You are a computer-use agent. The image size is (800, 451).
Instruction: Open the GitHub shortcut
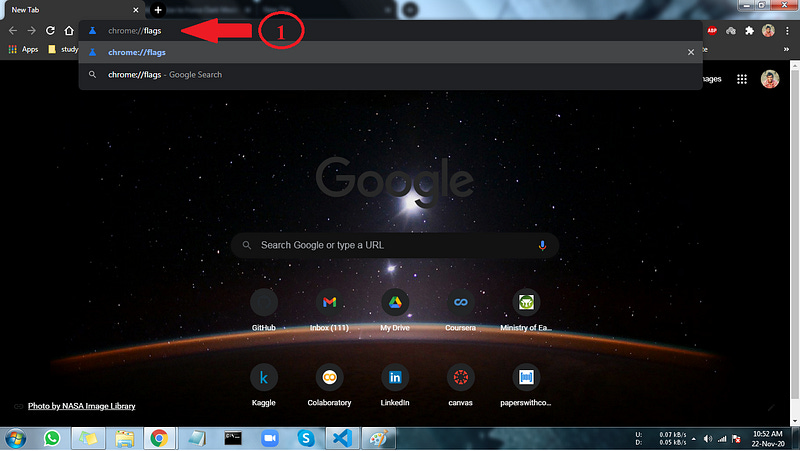(x=264, y=310)
